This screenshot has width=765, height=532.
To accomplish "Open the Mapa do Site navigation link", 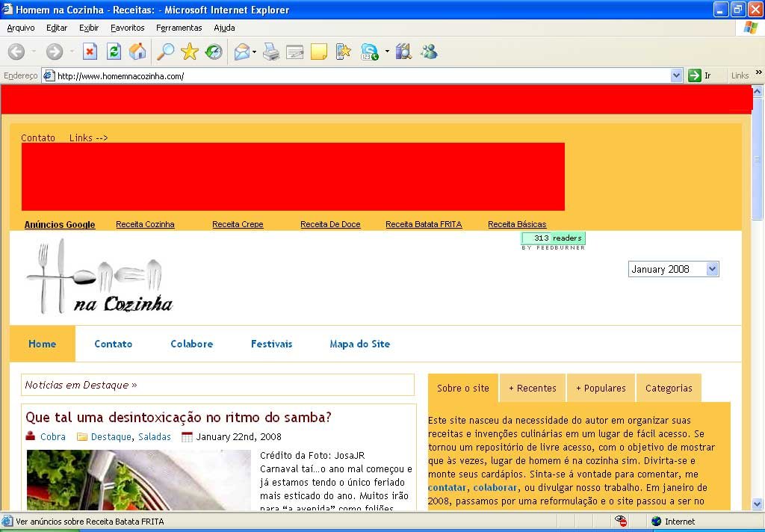I will coord(359,344).
